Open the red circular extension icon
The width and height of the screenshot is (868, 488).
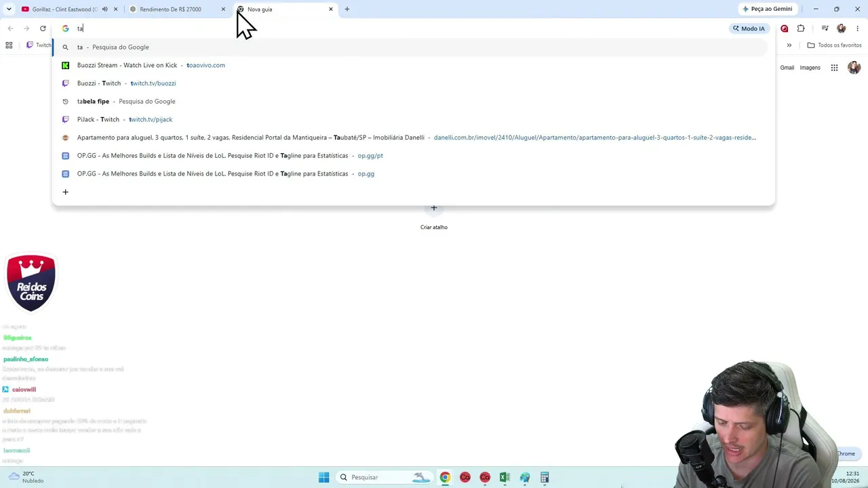[785, 28]
